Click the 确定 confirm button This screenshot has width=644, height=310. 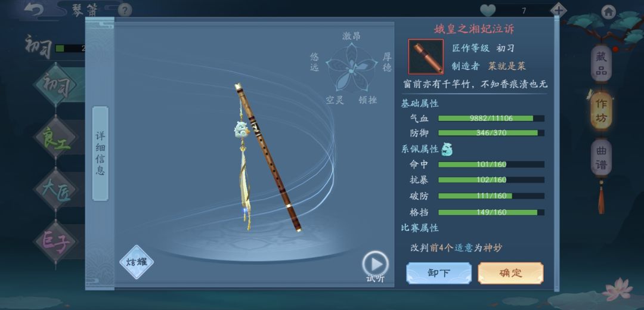[510, 273]
